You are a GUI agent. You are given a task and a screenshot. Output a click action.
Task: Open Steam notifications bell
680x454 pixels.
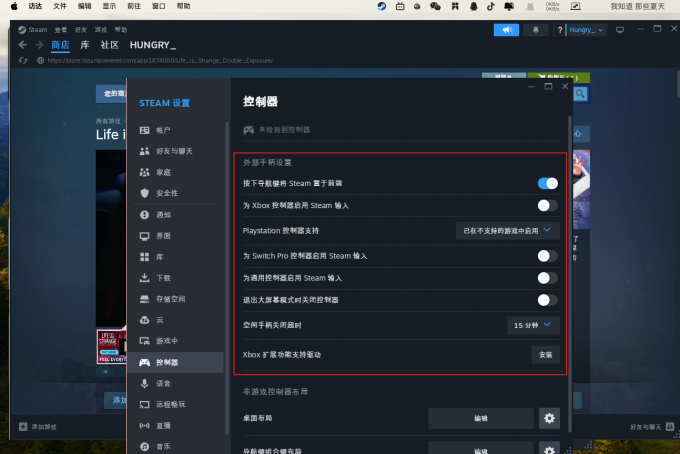point(536,29)
